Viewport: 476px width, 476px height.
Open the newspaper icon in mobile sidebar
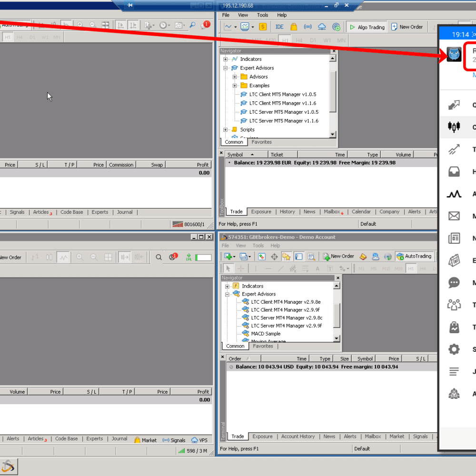tap(454, 238)
